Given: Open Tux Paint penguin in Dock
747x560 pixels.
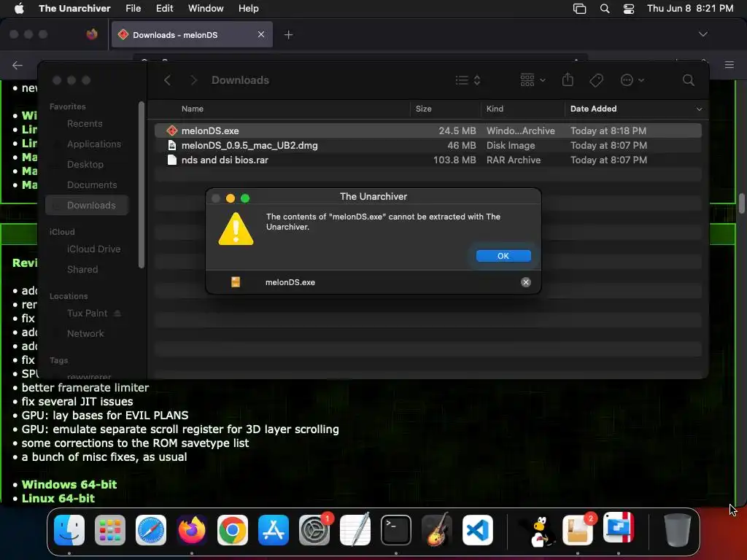Looking at the screenshot, I should tap(538, 531).
